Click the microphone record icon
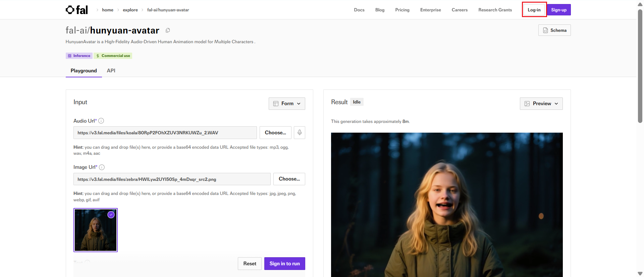The width and height of the screenshot is (644, 277). pyautogui.click(x=300, y=133)
